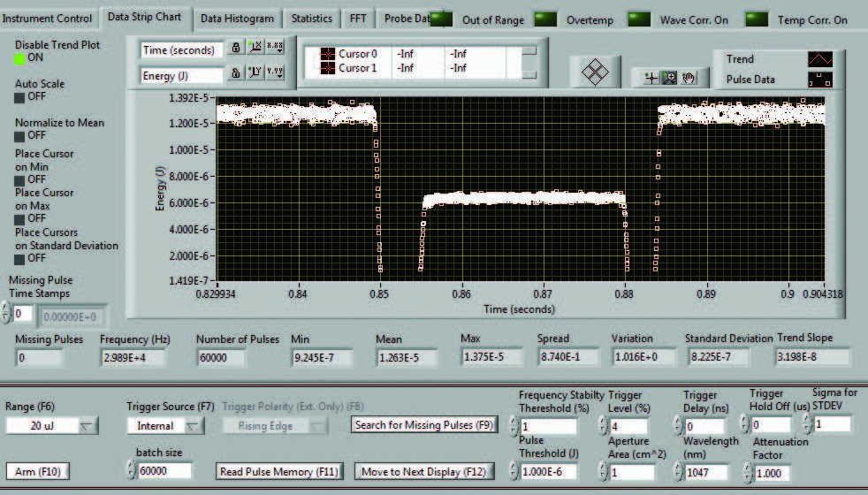Switch to the Data Histogram tab
868x495 pixels.
pos(236,19)
